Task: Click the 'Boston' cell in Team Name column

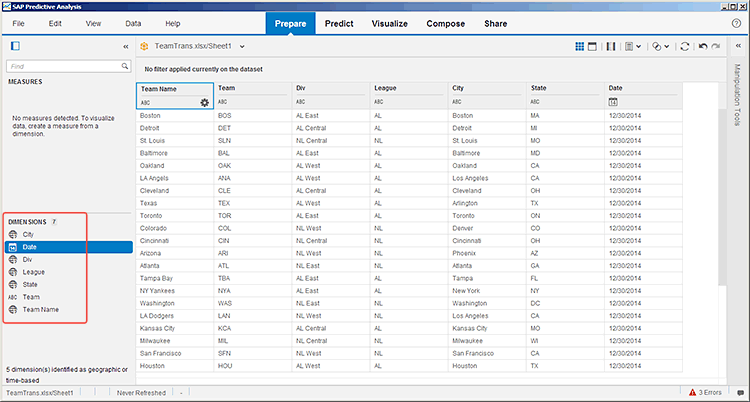Action: click(175, 116)
